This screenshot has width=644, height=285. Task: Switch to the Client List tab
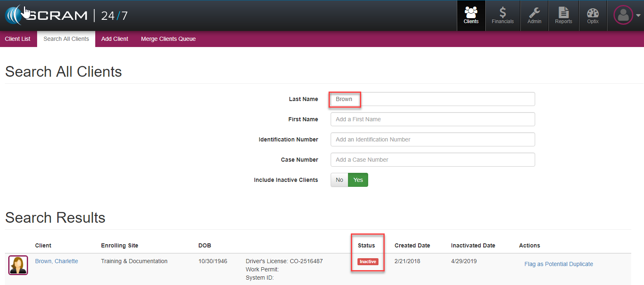(18, 39)
